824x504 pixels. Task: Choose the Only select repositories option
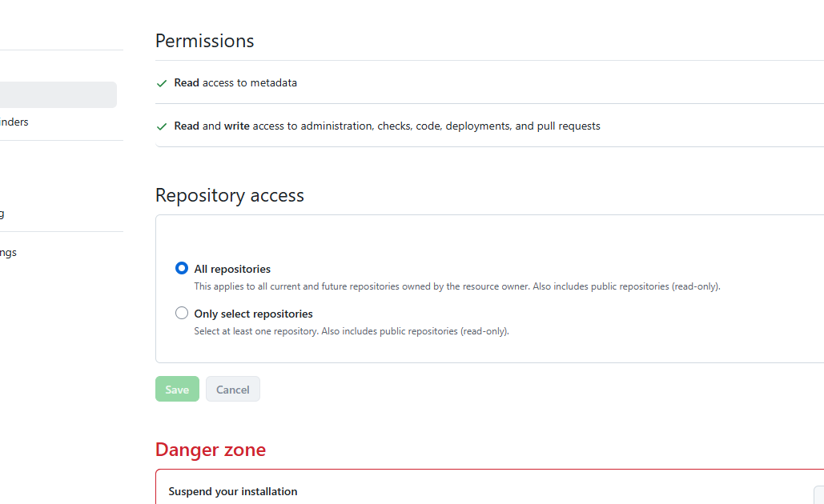pos(182,314)
